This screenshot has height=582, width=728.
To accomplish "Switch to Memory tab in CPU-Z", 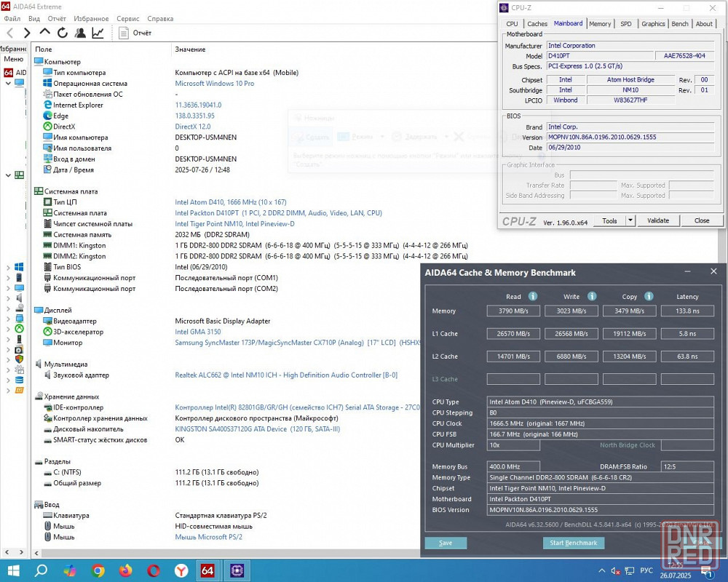I will click(600, 24).
